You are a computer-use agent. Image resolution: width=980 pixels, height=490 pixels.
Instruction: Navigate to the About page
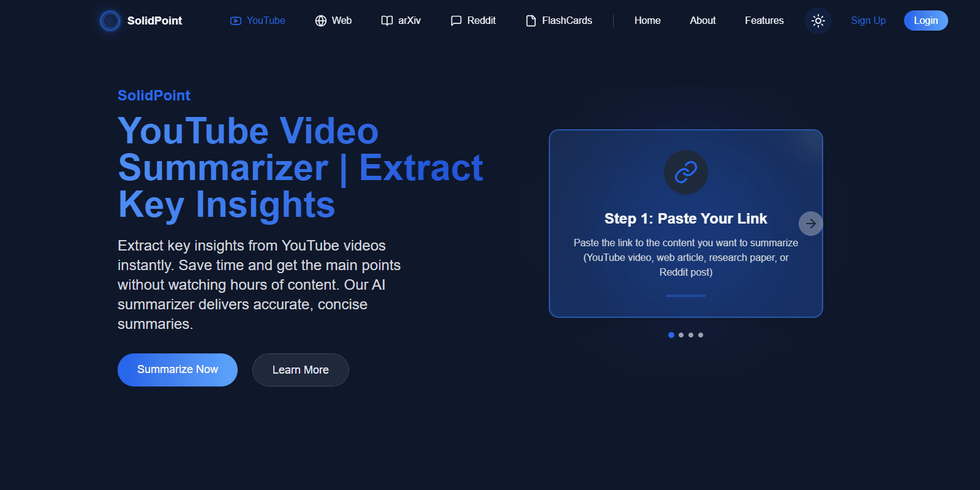click(x=703, y=21)
